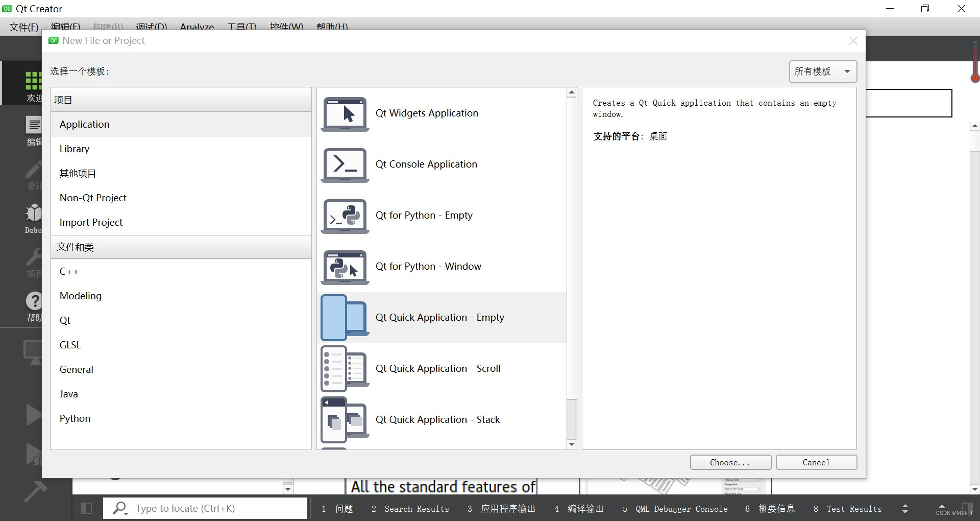Viewport: 980px width, 521px height.
Task: Click template list scroll down arrow
Action: pyautogui.click(x=572, y=444)
